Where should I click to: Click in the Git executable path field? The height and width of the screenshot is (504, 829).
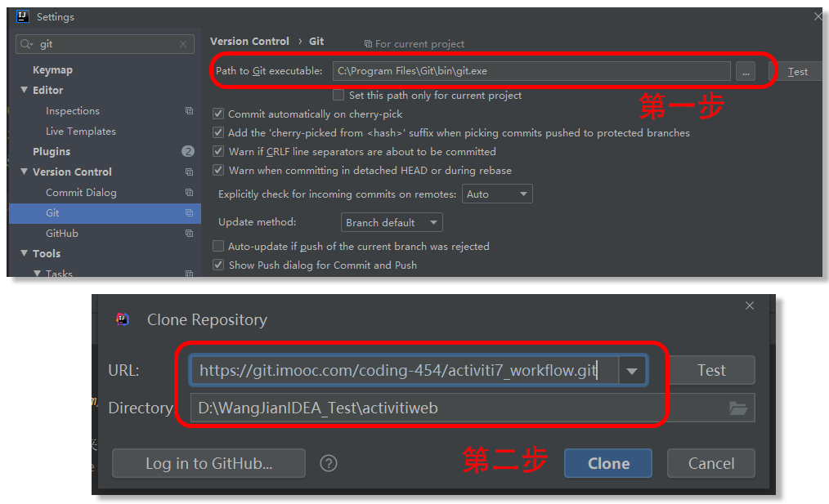531,71
